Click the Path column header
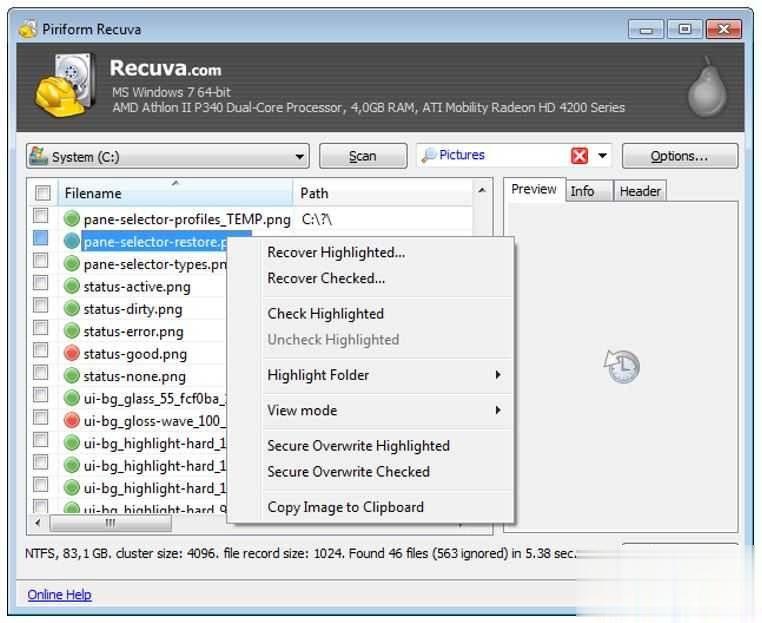Image resolution: width=762 pixels, height=623 pixels. click(x=382, y=193)
